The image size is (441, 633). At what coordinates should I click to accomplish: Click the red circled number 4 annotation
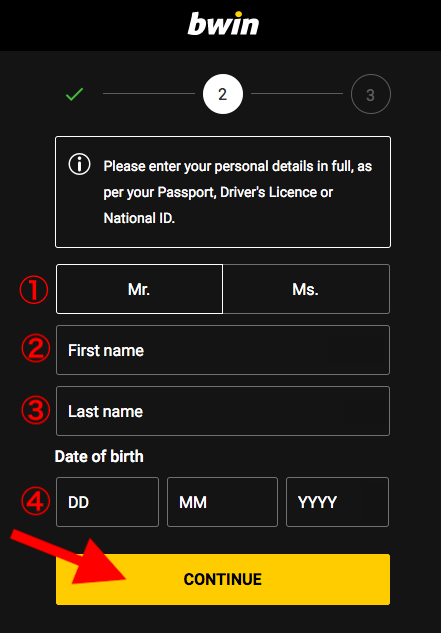pos(36,502)
